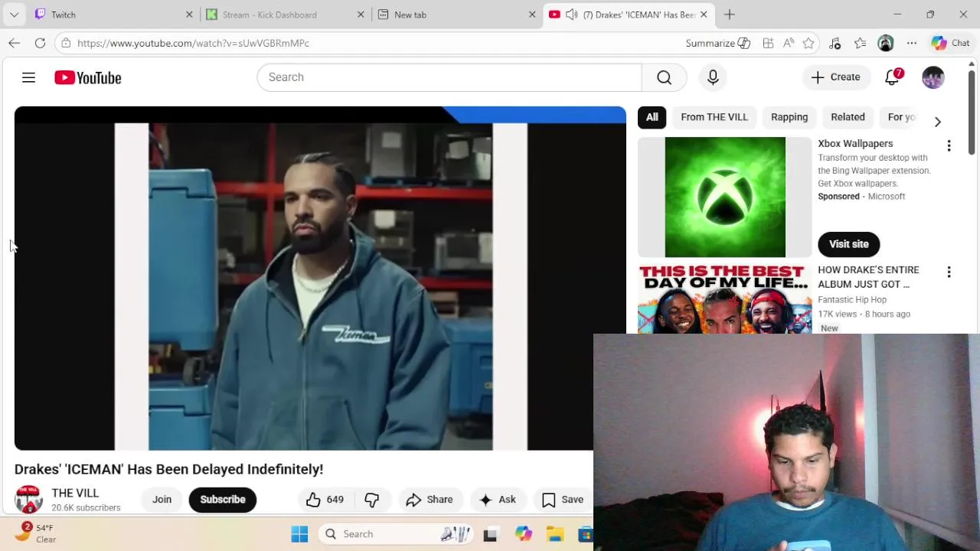
Task: Open THE VILL channel avatar
Action: coord(28,500)
